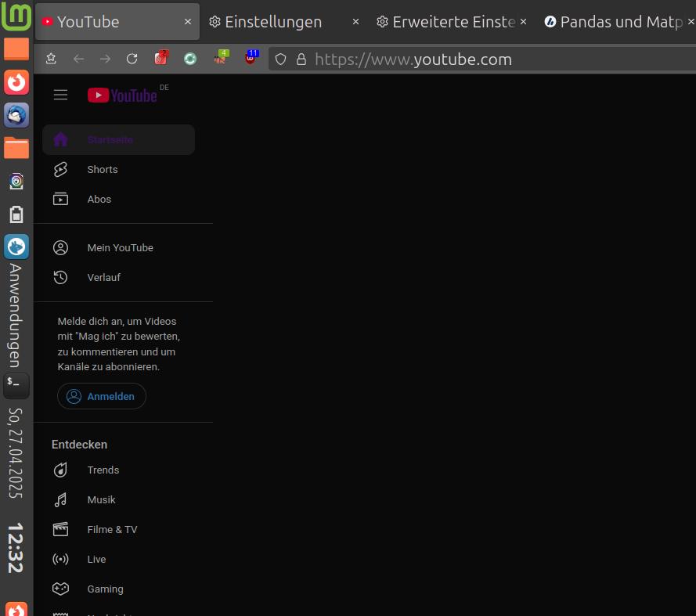Open Trends in Entdecken
Image resolution: width=696 pixels, height=616 pixels.
click(118, 470)
